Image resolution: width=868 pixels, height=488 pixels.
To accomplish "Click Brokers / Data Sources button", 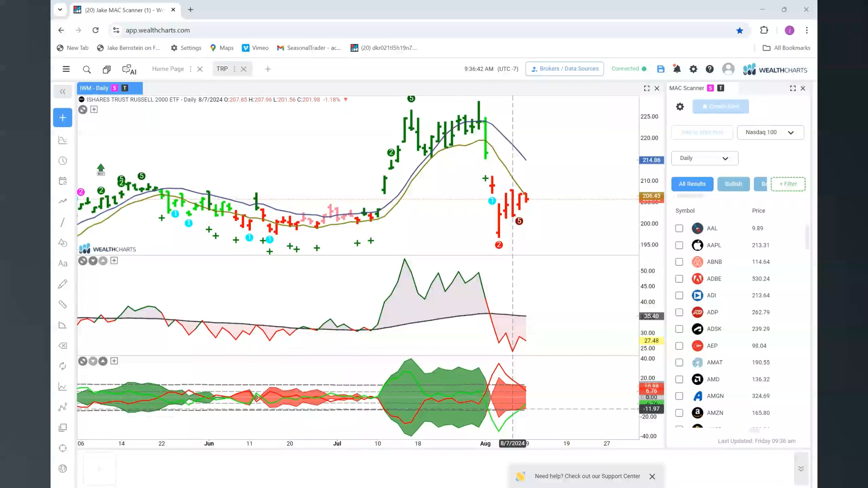I will [x=565, y=69].
